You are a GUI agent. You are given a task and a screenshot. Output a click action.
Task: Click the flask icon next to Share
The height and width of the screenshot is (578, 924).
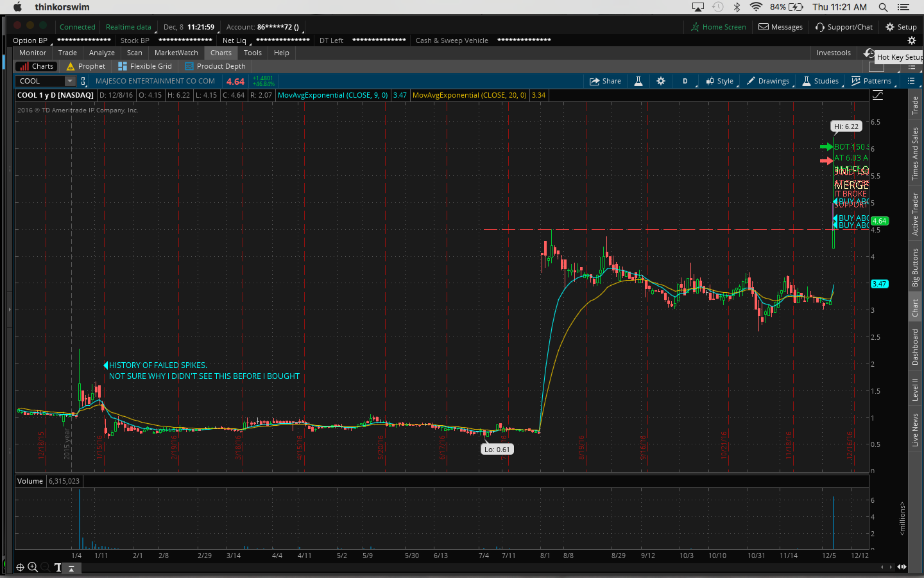click(638, 81)
